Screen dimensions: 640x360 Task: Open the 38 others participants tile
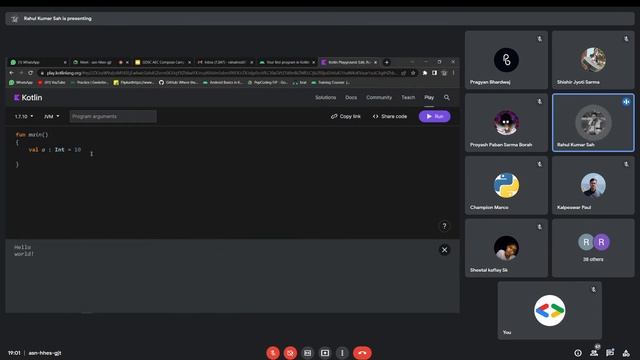point(593,248)
